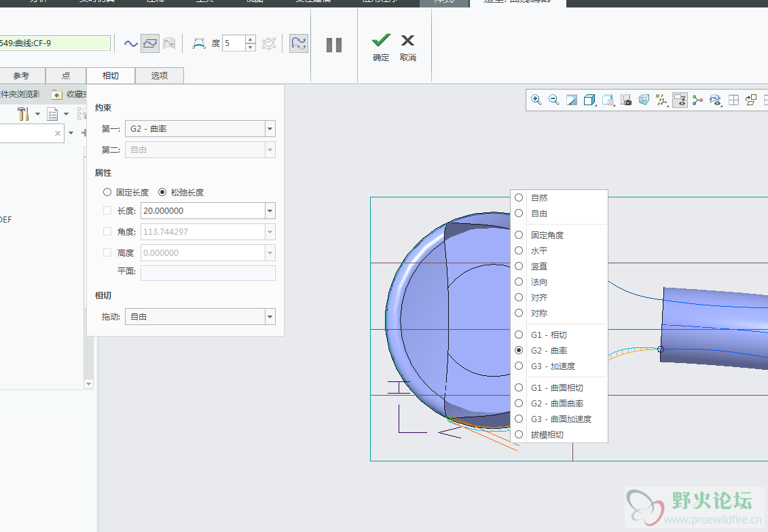Open the dropdown arrow beside navigator search
The width and height of the screenshot is (768, 532).
pyautogui.click(x=71, y=133)
